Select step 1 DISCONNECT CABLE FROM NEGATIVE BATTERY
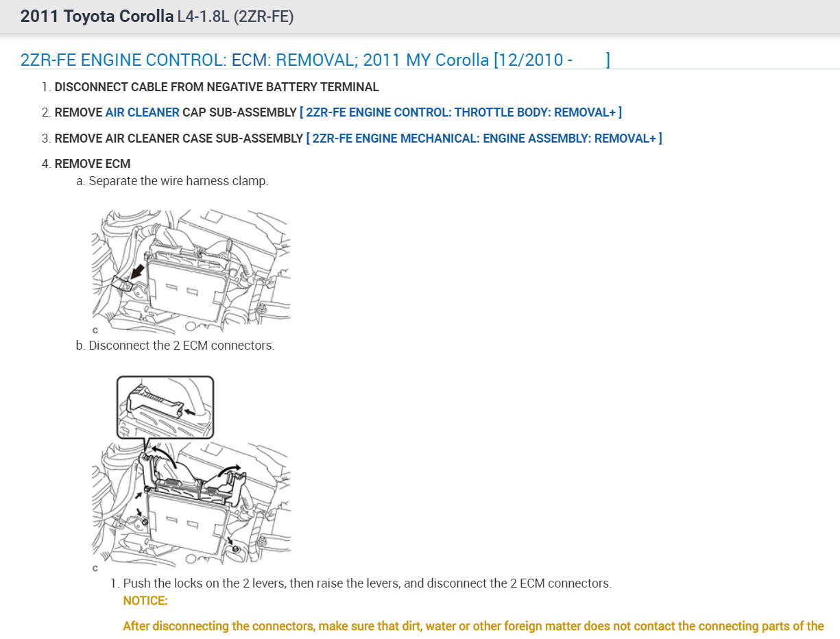This screenshot has width=840, height=639. pyautogui.click(x=217, y=87)
